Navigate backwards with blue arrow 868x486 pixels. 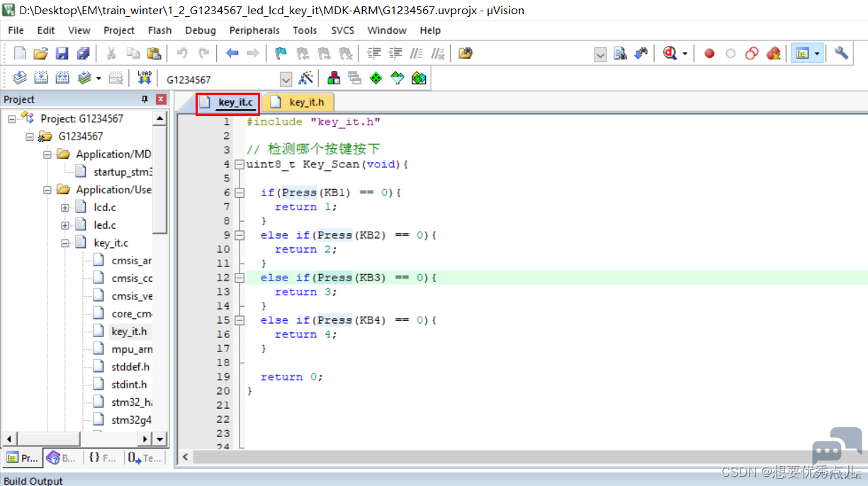tap(232, 53)
